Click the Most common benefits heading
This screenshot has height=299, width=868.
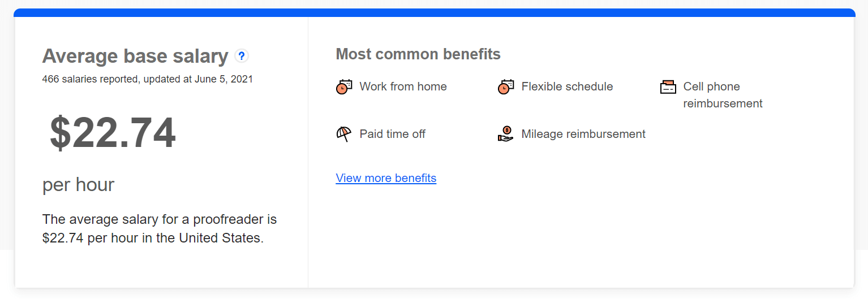coord(418,54)
